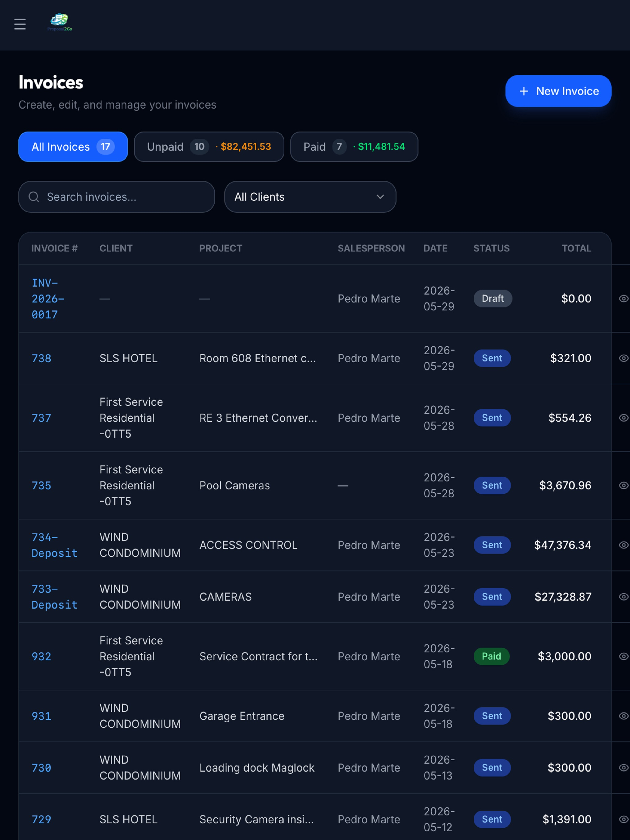Open invoice 734-Deposit link
The image size is (630, 840).
point(54,545)
